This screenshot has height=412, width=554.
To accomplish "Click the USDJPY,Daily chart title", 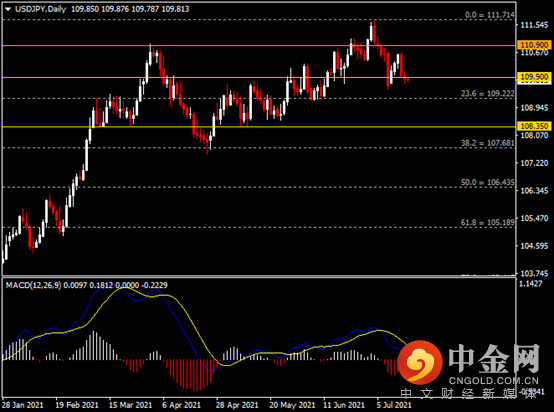I will click(x=41, y=9).
